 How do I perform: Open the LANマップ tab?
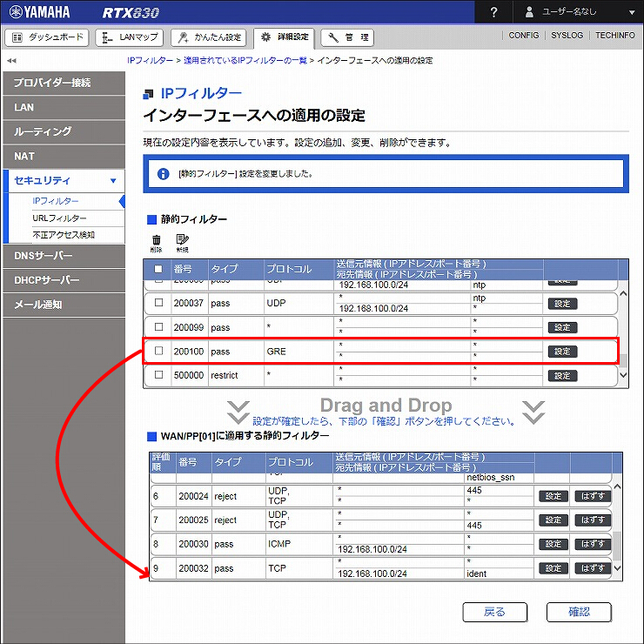[x=130, y=37]
